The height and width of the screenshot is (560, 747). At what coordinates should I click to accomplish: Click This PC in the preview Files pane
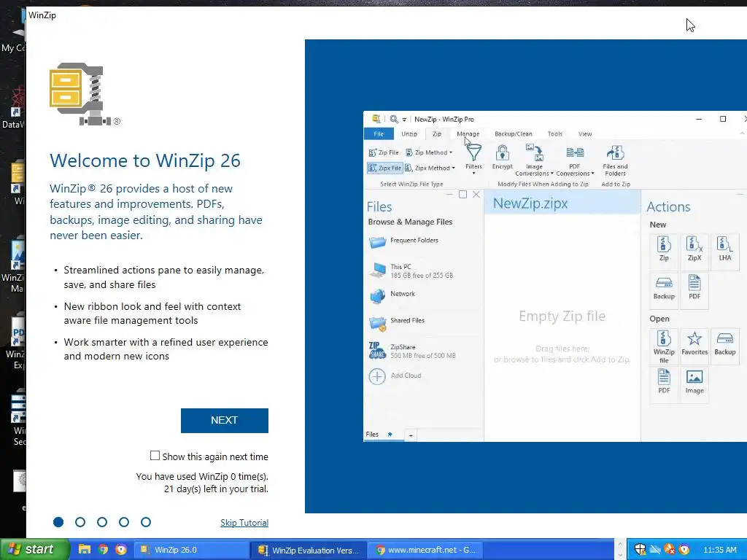pos(411,271)
